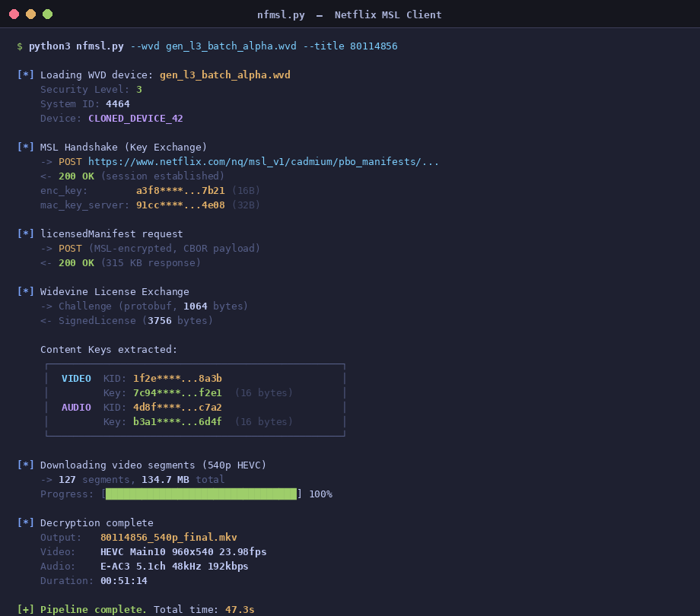Click the window title 'nfmsl.py — Netflix MSL Client'
Viewport: 700px width, 616px height.
[x=349, y=14]
